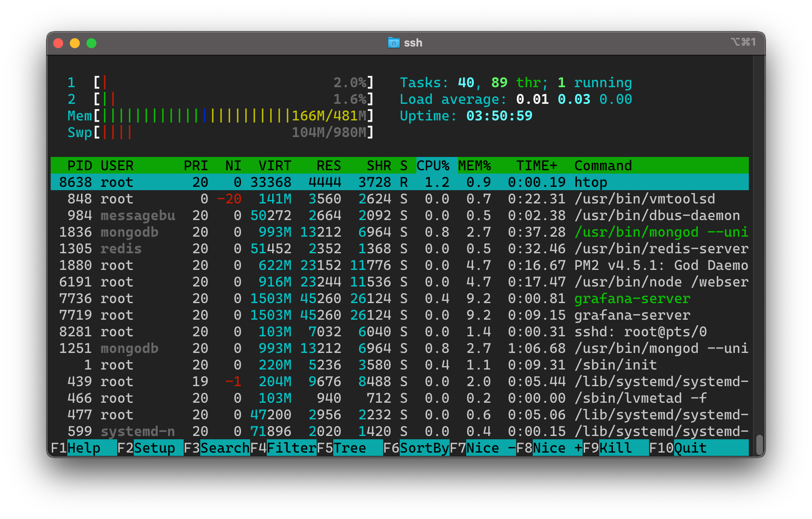This screenshot has width=812, height=519.
Task: Click the 1:06.68 TIME+ value
Action: pyautogui.click(x=536, y=348)
